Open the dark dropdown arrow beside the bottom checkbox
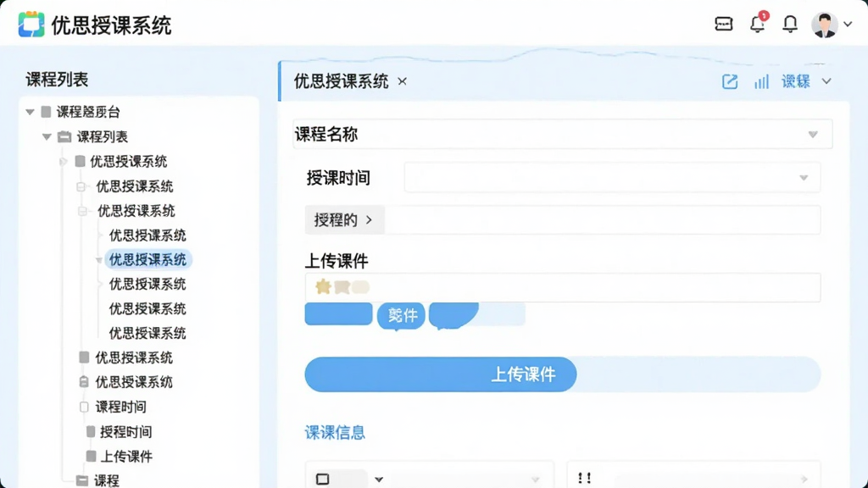This screenshot has width=868, height=488. (x=379, y=480)
